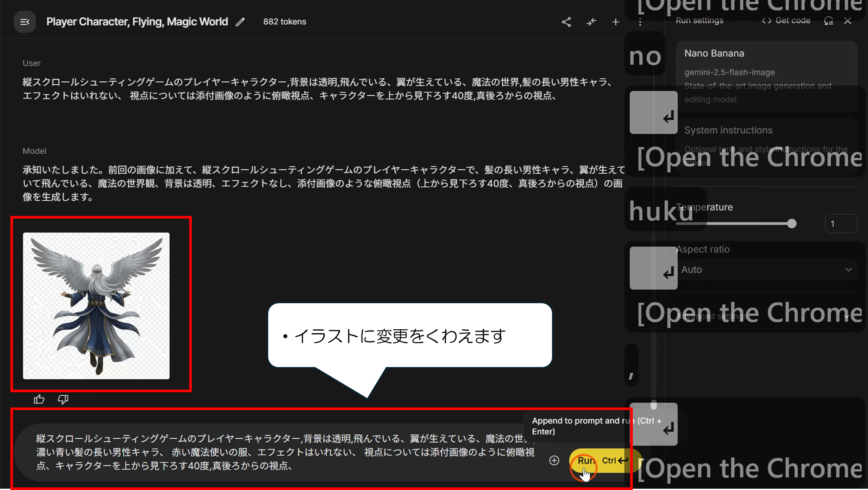Open the generated winged character image

(96, 306)
